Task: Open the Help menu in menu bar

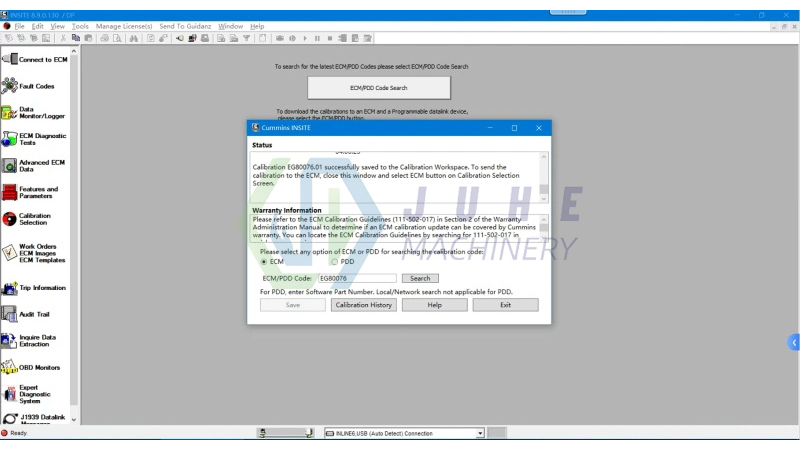Action: coord(257,26)
